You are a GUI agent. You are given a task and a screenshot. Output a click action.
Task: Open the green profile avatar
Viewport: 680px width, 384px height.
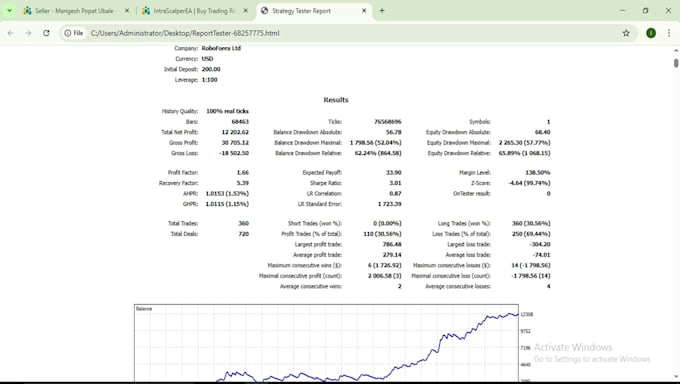coord(651,33)
